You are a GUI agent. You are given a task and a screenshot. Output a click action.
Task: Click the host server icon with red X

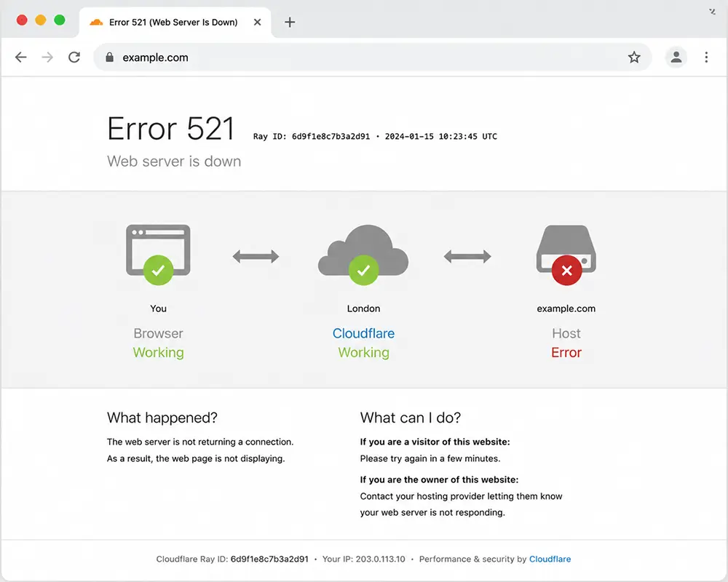tap(566, 255)
